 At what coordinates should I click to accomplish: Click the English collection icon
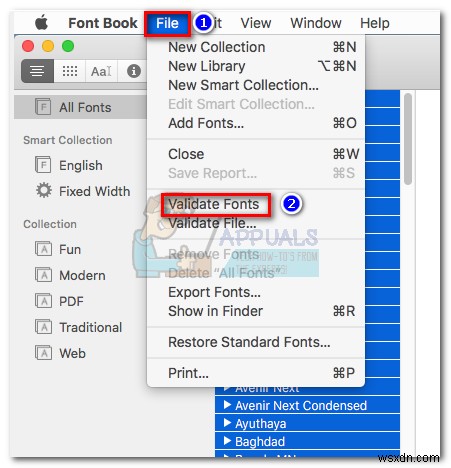point(43,165)
